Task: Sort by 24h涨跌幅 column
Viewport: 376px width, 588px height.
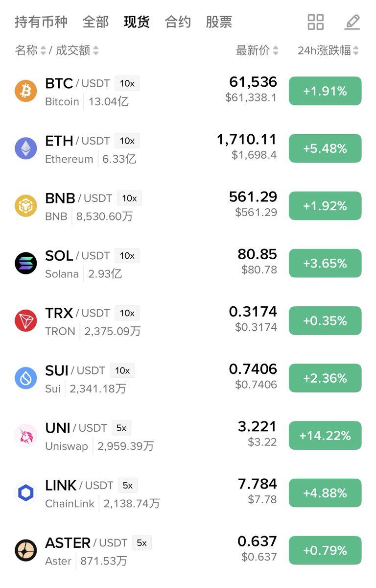Action: pos(329,50)
